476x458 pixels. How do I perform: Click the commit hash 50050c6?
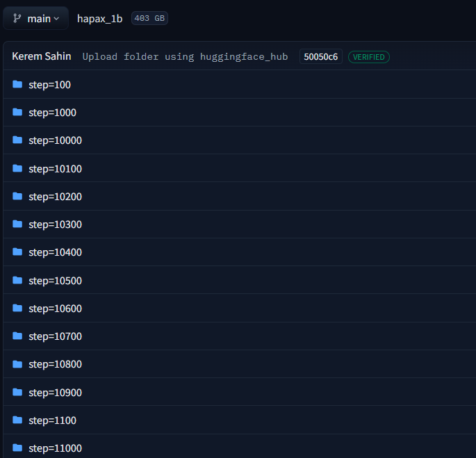pos(320,56)
